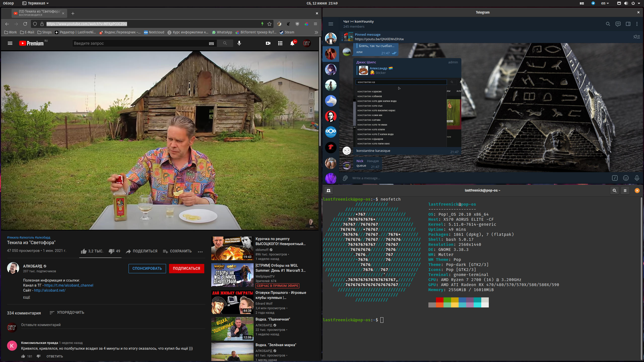Image resolution: width=644 pixels, height=362 pixels.
Task: Open YouTube account avatar menu
Action: coord(307,43)
